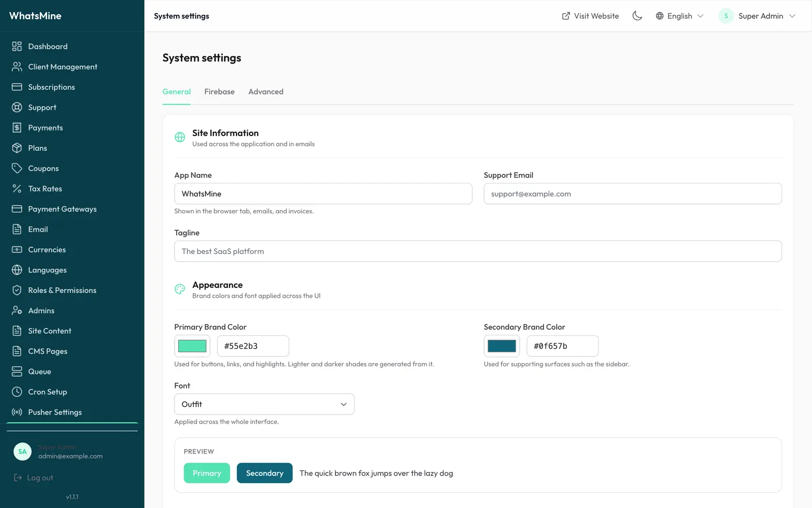Click the Roles & Permissions shield icon
The height and width of the screenshot is (508, 812).
point(17,290)
